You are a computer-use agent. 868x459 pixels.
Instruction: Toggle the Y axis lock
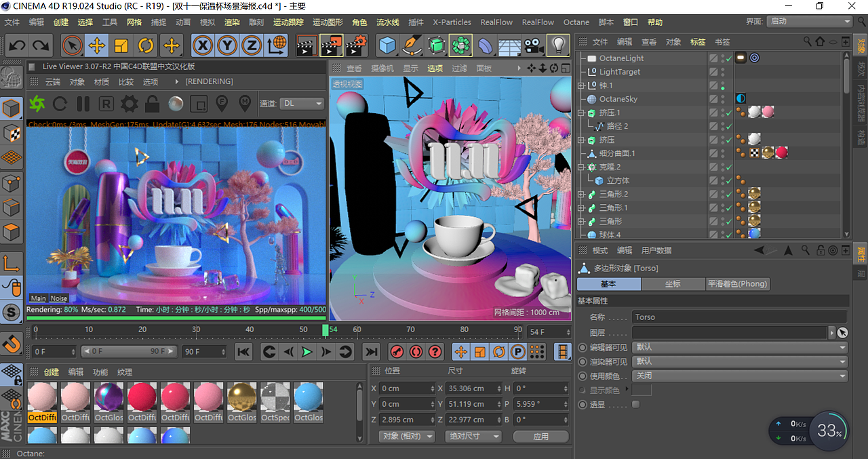[x=227, y=46]
